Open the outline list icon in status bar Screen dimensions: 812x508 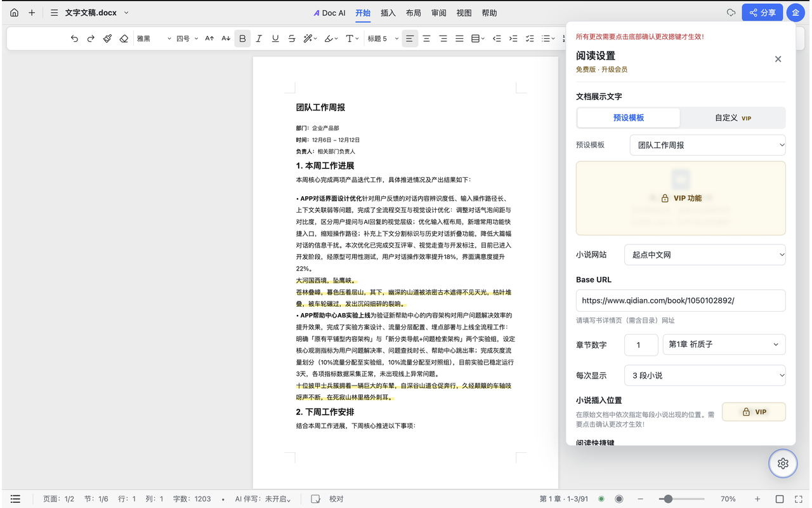[16, 499]
